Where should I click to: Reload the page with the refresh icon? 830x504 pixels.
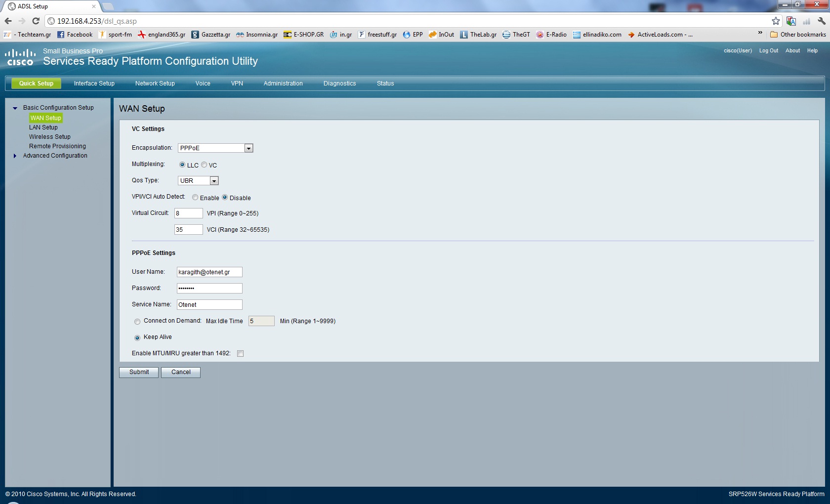click(x=36, y=21)
